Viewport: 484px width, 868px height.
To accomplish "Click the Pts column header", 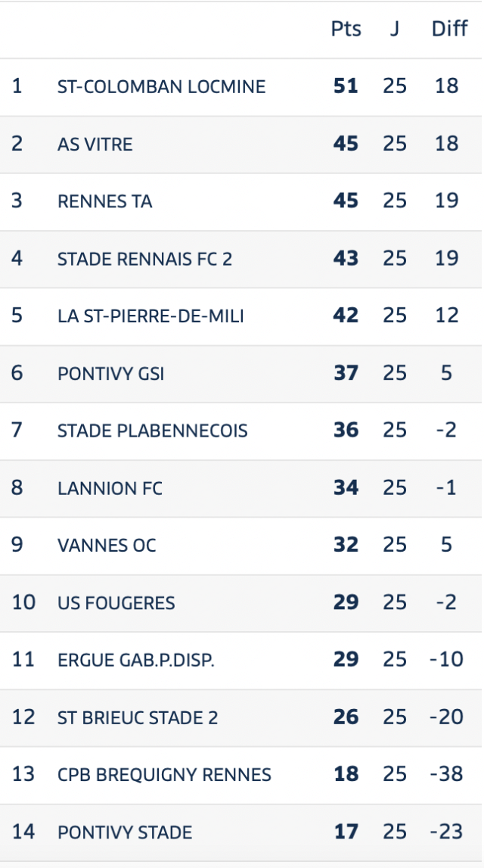I will click(x=346, y=29).
